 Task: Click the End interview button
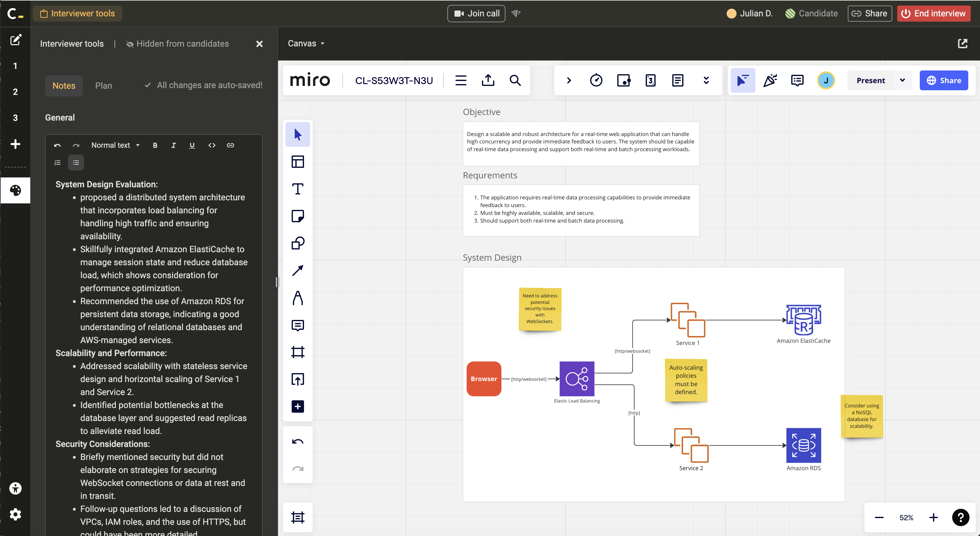tap(934, 13)
